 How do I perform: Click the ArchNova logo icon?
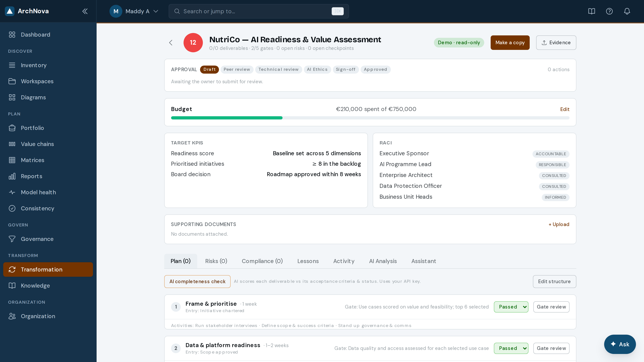point(9,11)
